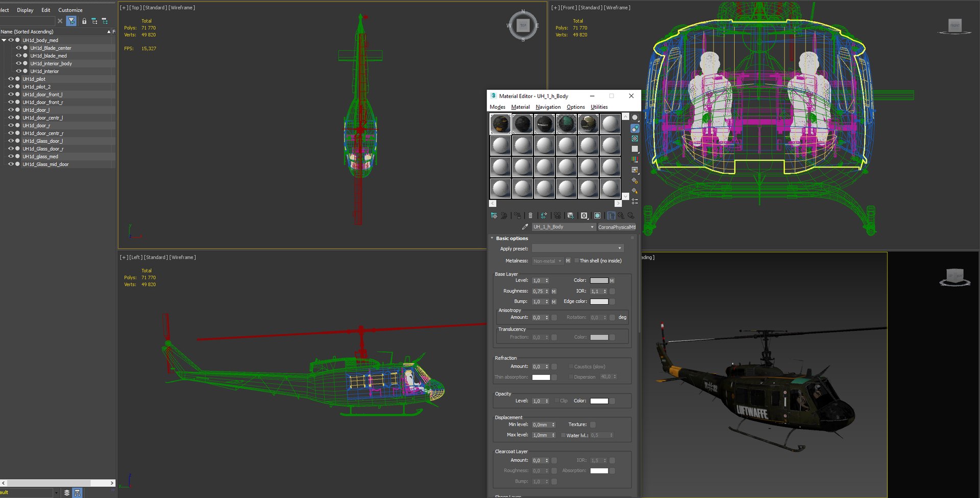Click Put Material to Scene icon
Image resolution: width=980 pixels, height=498 pixels.
tap(504, 216)
